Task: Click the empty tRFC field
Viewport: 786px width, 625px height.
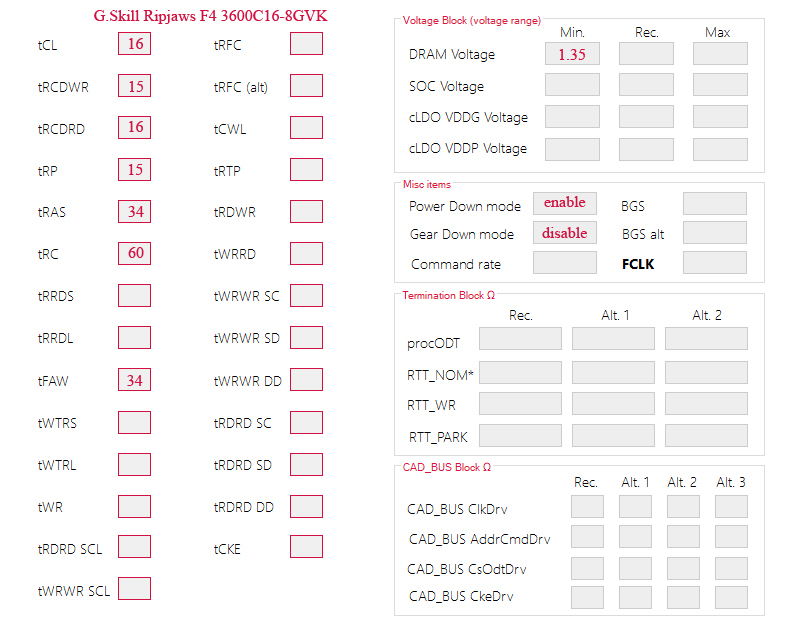Action: [x=306, y=44]
